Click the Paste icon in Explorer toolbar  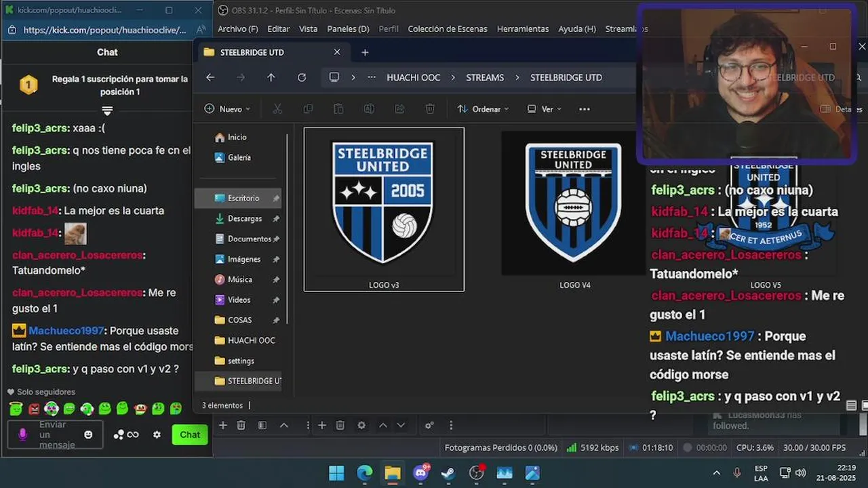tap(338, 109)
